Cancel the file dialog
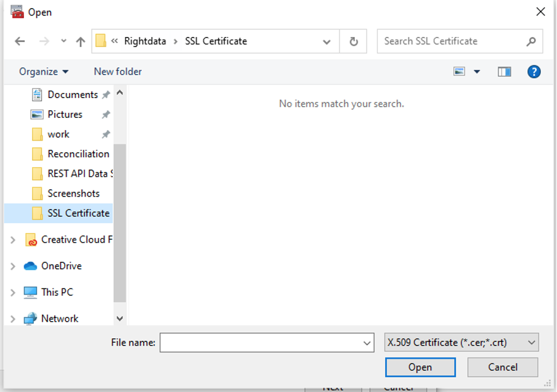Screen dimensions: 557x392 [502, 367]
